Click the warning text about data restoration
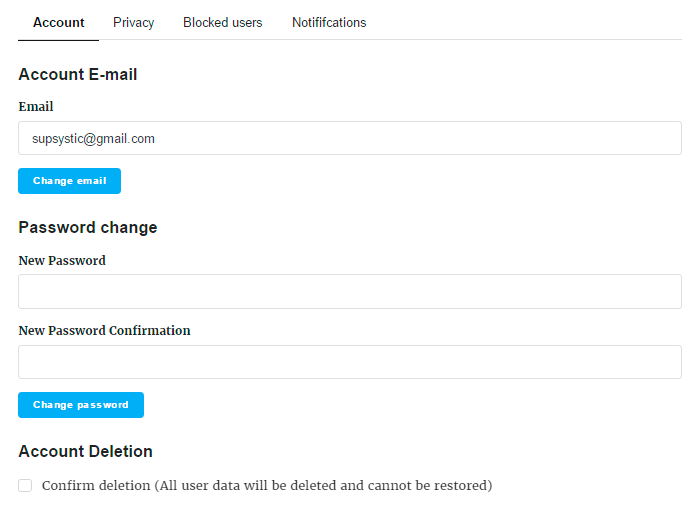This screenshot has width=695, height=505. pos(323,485)
